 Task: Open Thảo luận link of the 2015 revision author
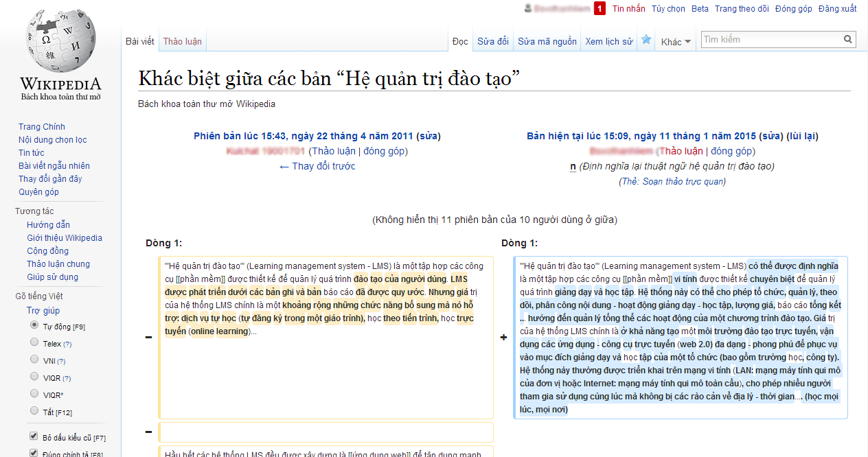pos(681,151)
